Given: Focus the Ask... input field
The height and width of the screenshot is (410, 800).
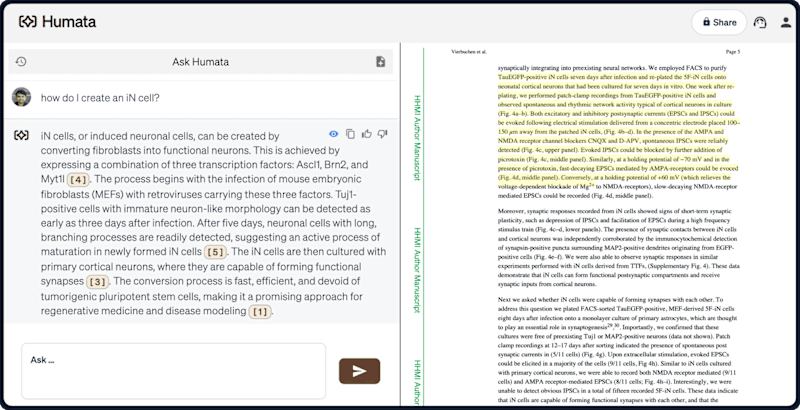Looking at the screenshot, I should [x=173, y=371].
